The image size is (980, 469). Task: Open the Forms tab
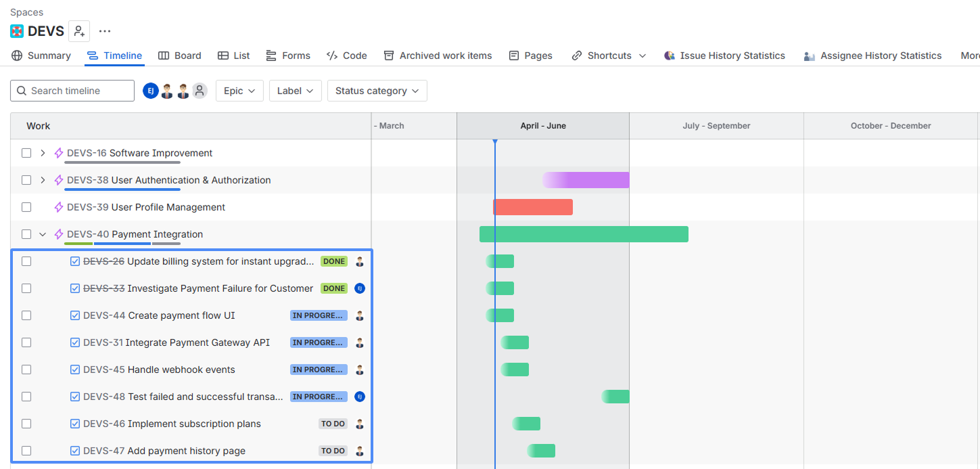click(288, 55)
